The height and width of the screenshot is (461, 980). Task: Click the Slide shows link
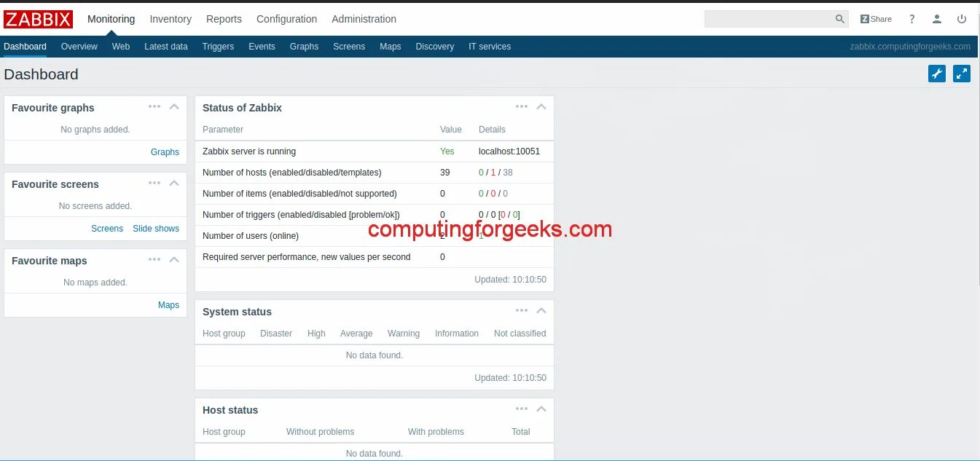tap(156, 229)
